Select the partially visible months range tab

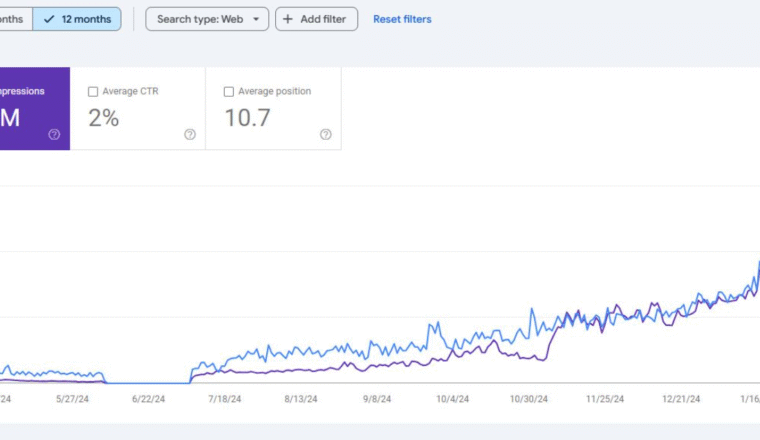[16, 19]
